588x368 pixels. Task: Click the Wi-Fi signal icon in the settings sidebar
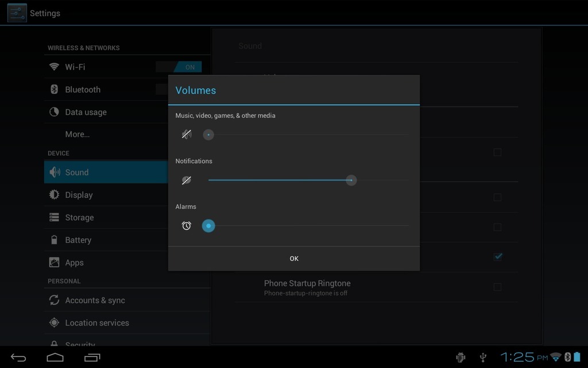[x=54, y=67]
